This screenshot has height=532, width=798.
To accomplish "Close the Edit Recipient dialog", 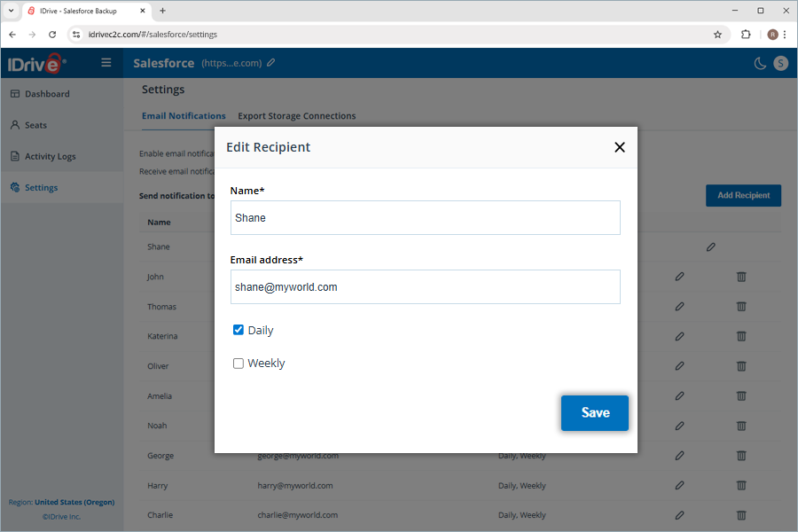I will coord(620,147).
